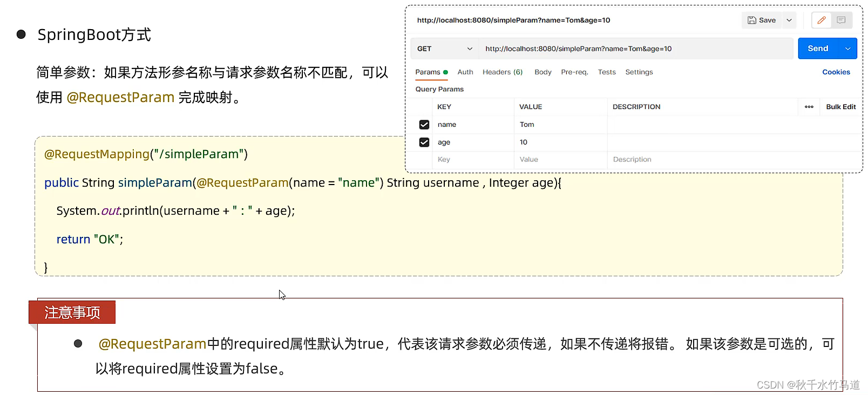Open the comment icon next to pencil
The image size is (868, 395).
(x=841, y=20)
